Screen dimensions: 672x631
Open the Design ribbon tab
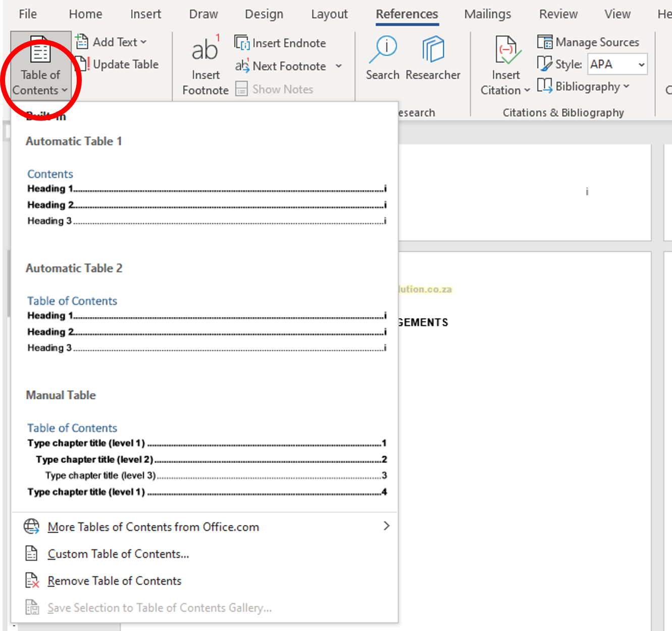264,14
